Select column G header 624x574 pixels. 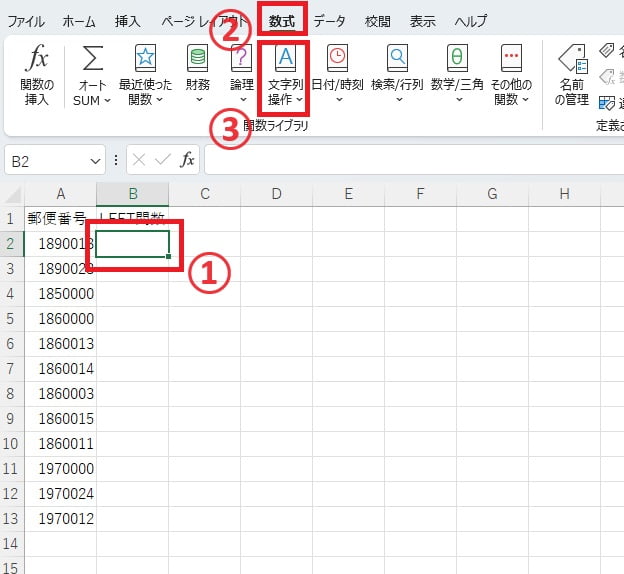pyautogui.click(x=492, y=194)
